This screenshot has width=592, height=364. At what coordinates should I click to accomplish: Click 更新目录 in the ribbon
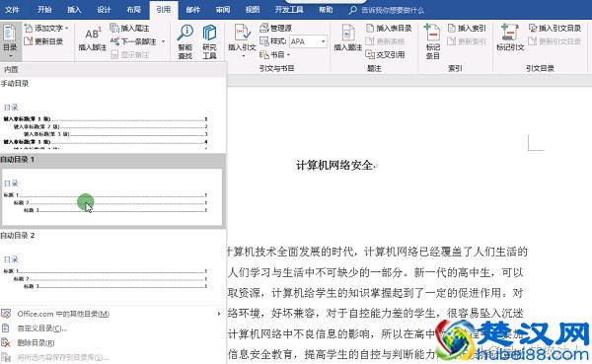click(x=43, y=41)
